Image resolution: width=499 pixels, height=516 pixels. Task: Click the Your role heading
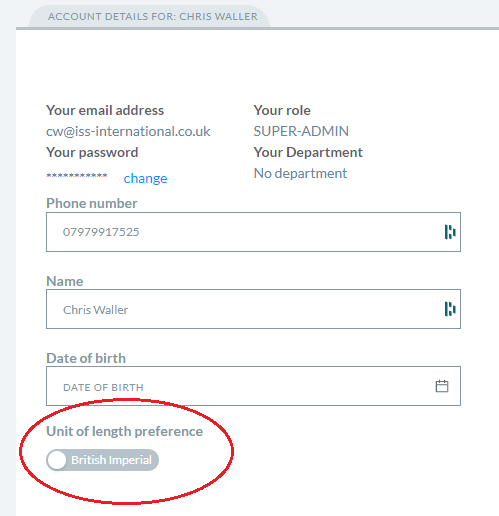[282, 110]
